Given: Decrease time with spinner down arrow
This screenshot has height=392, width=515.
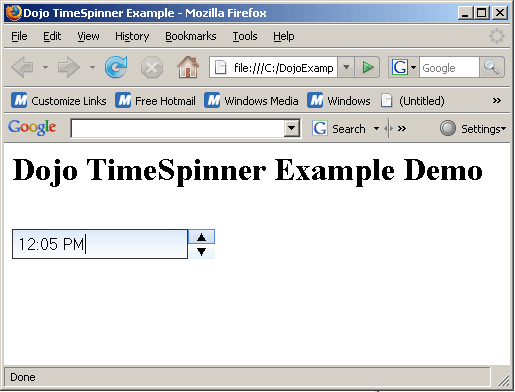Looking at the screenshot, I should click(x=201, y=252).
